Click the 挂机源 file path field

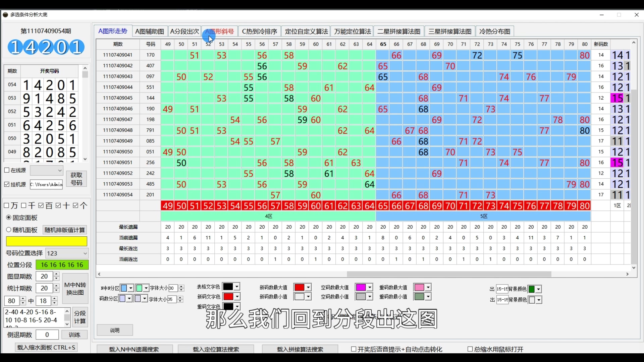pyautogui.click(x=46, y=184)
